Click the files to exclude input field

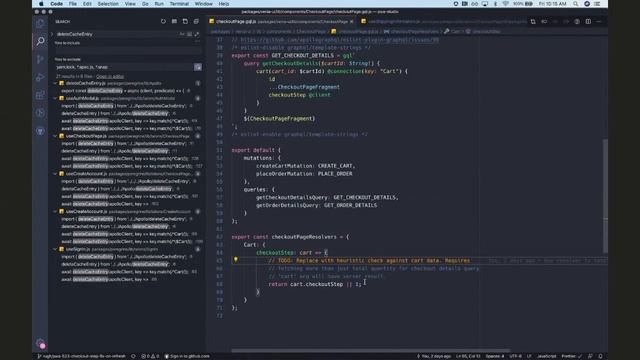[x=124, y=67]
